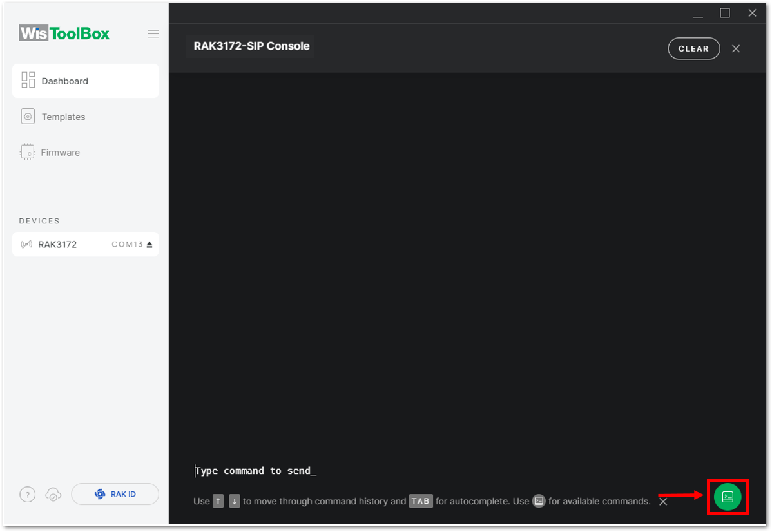The image size is (772, 532).
Task: Collapse the sidebar with the hamburger menu icon
Action: (153, 34)
